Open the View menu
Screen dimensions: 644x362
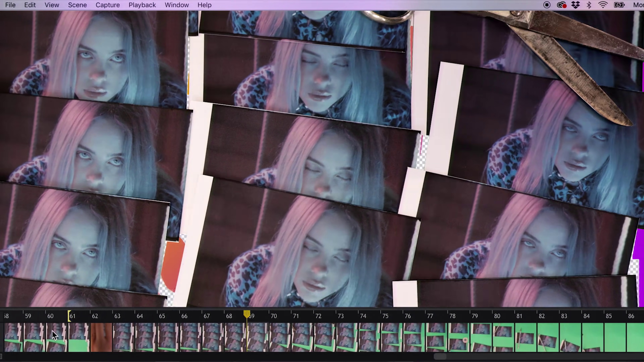(x=52, y=5)
